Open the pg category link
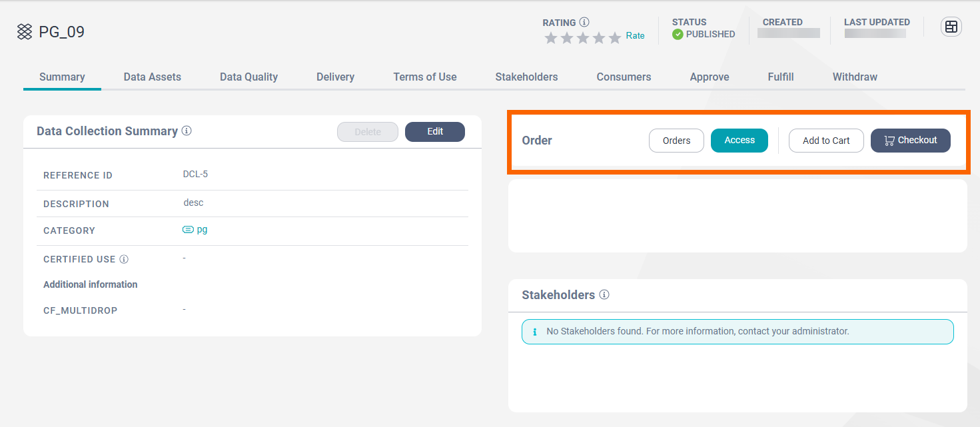980x427 pixels. point(202,230)
